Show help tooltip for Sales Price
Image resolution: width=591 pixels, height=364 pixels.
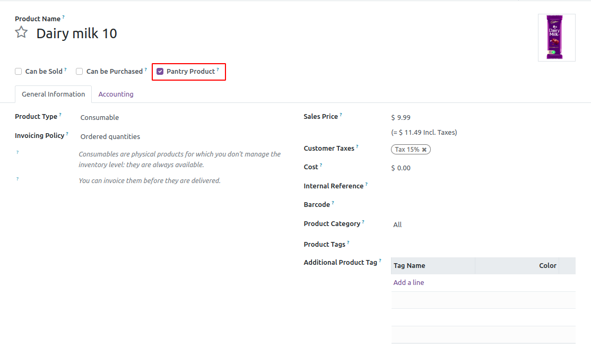click(x=341, y=115)
